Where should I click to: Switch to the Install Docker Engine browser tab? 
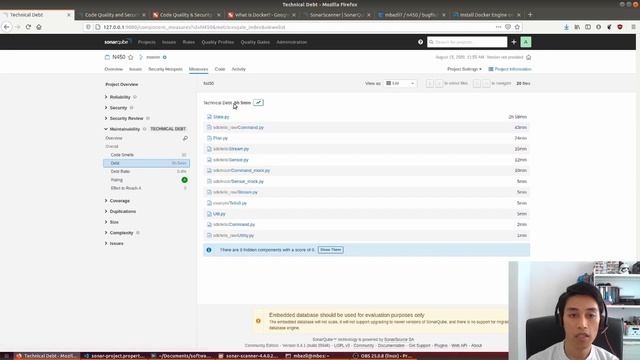[x=487, y=15]
